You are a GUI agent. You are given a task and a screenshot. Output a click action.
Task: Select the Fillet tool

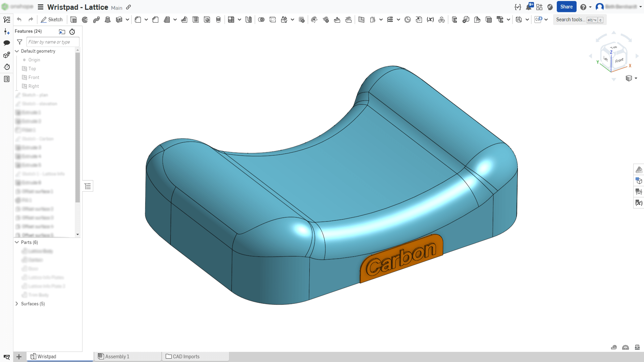coord(138,20)
